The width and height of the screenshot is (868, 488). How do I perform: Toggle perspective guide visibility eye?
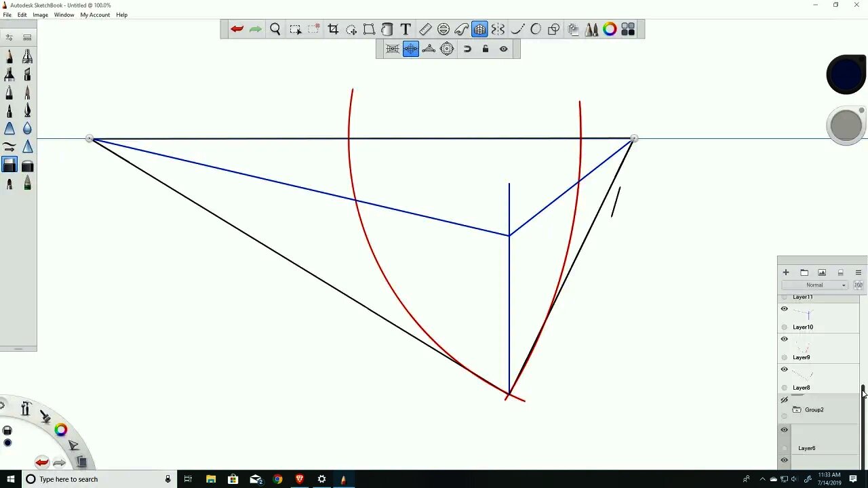(x=504, y=49)
